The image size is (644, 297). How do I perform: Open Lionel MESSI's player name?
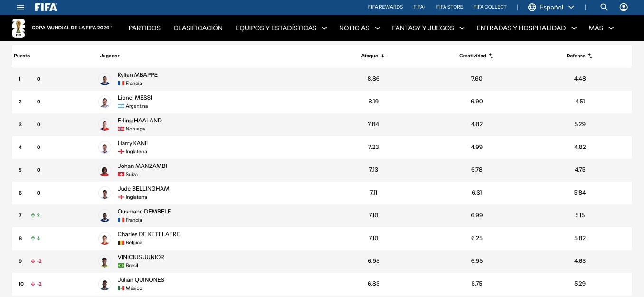point(135,98)
